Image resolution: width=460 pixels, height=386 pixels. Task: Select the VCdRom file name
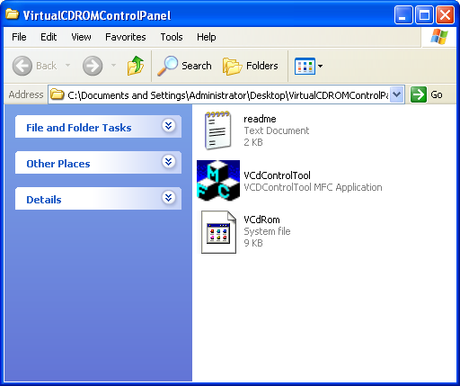click(262, 220)
